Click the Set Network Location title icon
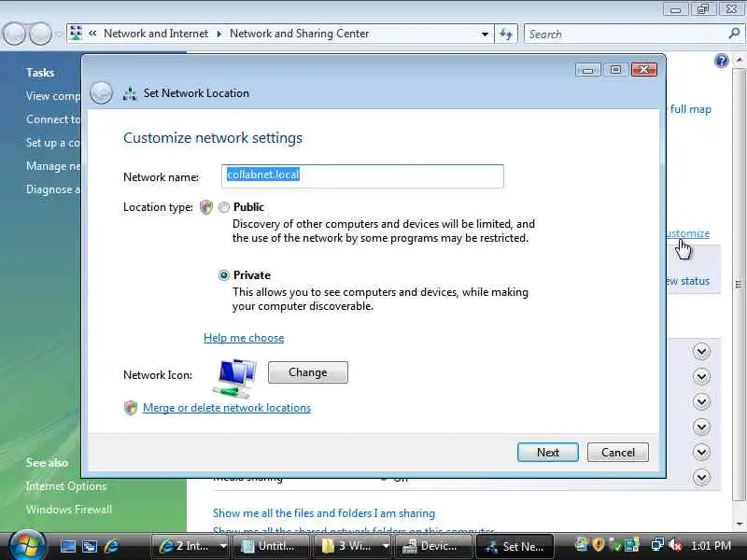747x560 pixels. point(130,93)
